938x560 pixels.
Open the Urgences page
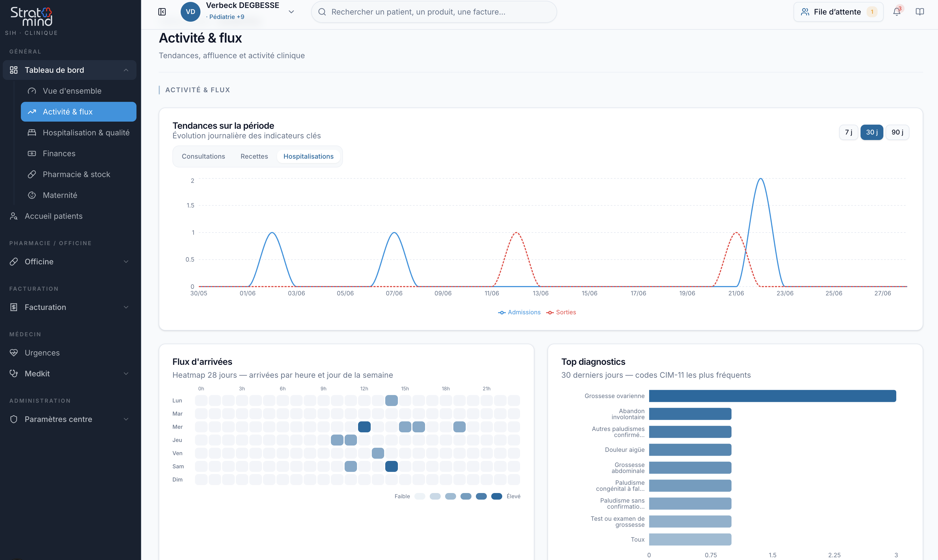pyautogui.click(x=69, y=352)
